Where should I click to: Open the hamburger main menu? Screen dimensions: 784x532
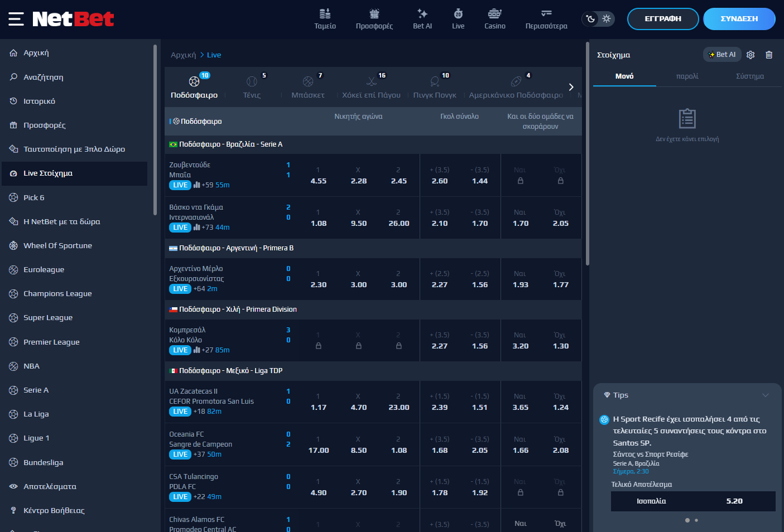coord(16,19)
